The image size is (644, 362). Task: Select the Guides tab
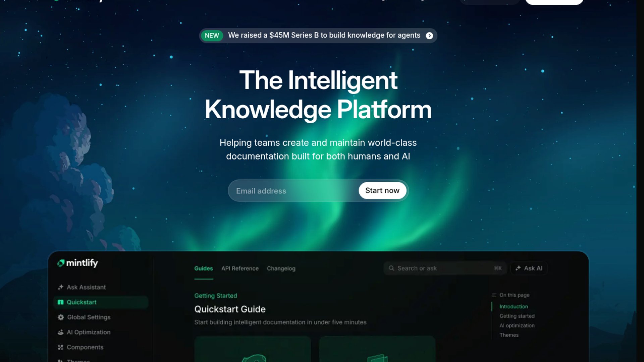pyautogui.click(x=204, y=268)
